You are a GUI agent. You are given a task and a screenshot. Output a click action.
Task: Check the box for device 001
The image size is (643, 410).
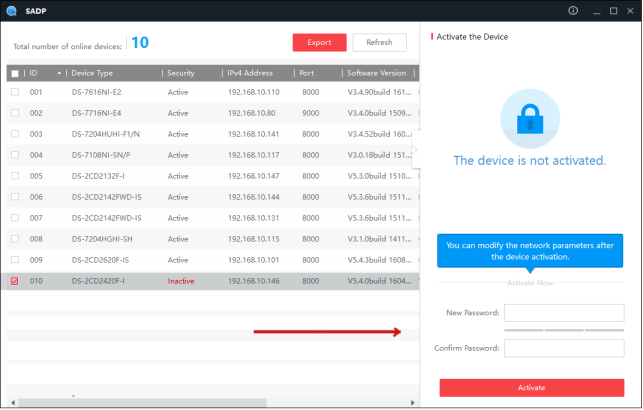[x=15, y=92]
